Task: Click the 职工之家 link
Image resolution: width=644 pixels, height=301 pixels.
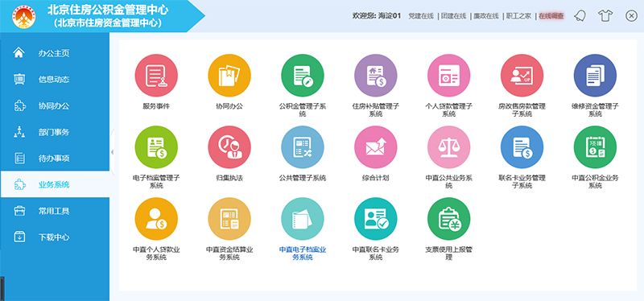Action: (518, 16)
